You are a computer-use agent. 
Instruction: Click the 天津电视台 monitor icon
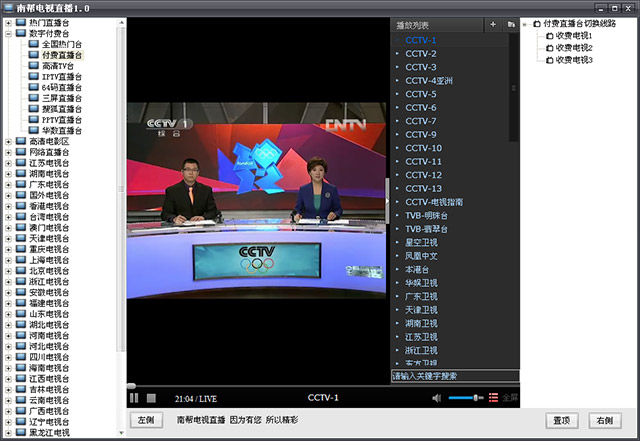(x=21, y=238)
